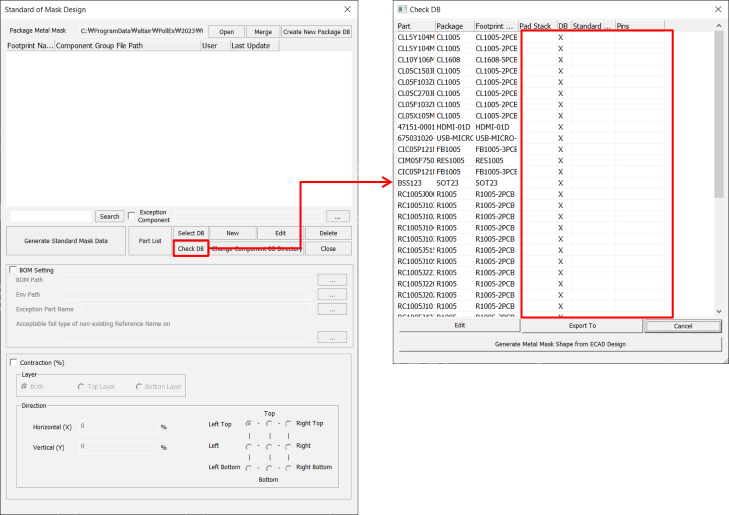Close the Check DB window
Image resolution: width=729 pixels, height=515 pixels.
click(x=714, y=9)
